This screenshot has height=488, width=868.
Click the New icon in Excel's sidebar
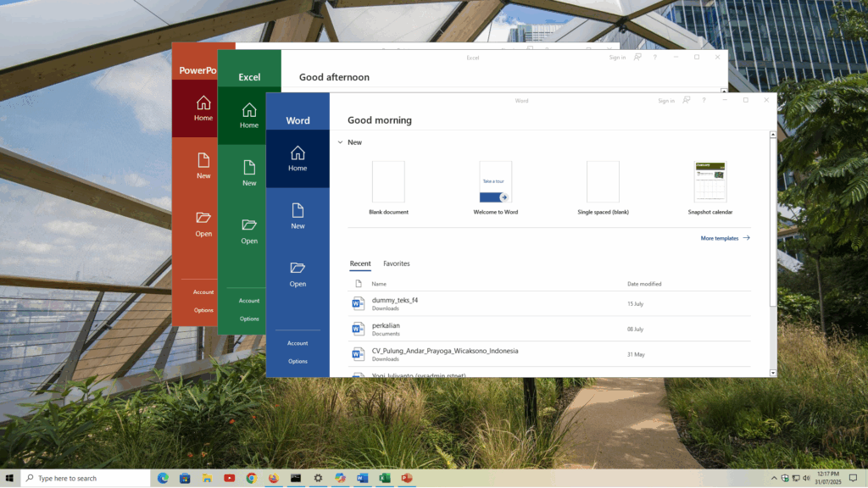point(249,168)
